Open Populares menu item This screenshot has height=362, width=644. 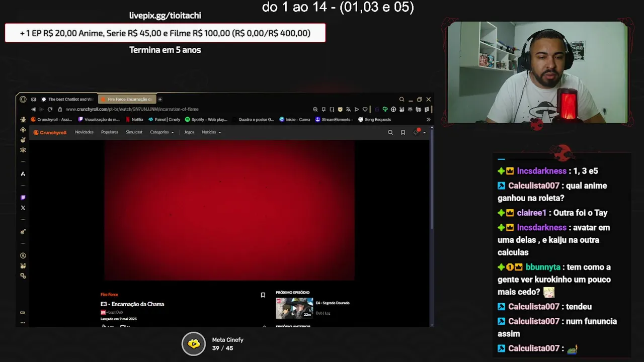point(110,132)
